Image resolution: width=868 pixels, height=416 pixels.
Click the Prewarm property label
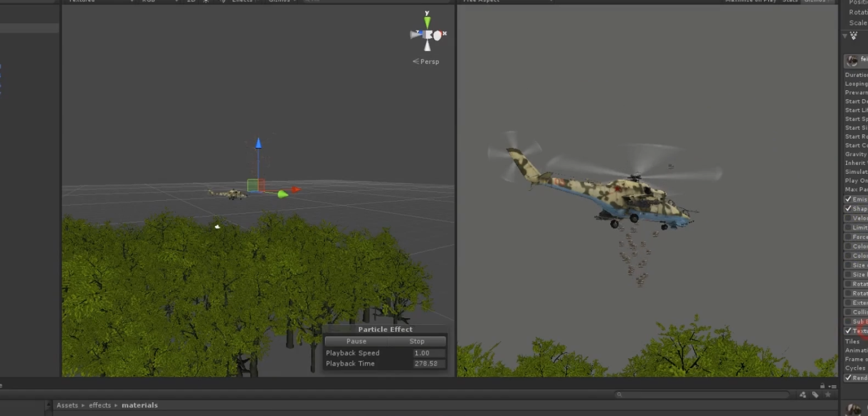click(x=856, y=92)
